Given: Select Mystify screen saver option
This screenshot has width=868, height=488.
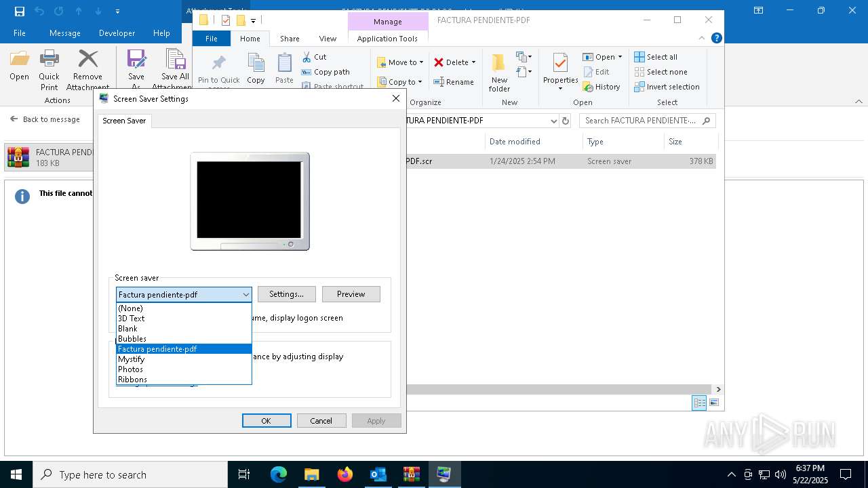Looking at the screenshot, I should click(184, 359).
